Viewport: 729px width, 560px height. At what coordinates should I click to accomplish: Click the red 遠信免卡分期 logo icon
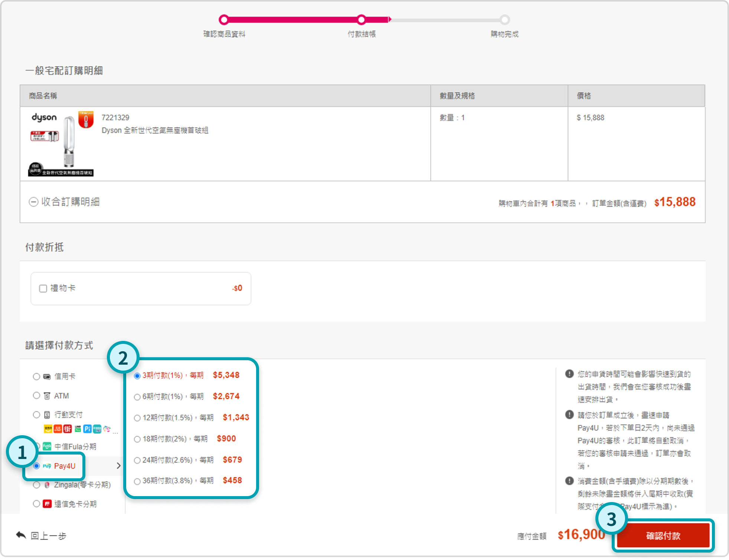(x=47, y=504)
